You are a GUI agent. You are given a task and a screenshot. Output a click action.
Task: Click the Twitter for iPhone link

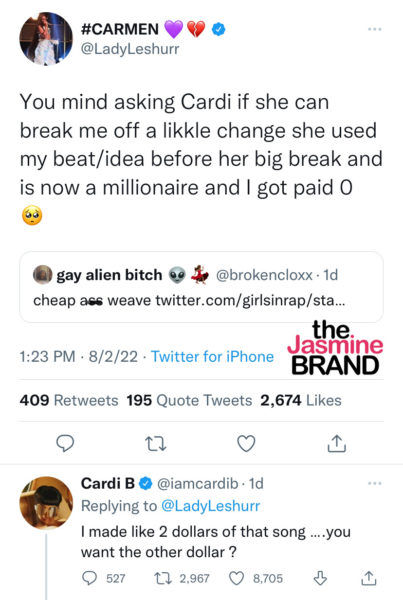click(x=212, y=357)
